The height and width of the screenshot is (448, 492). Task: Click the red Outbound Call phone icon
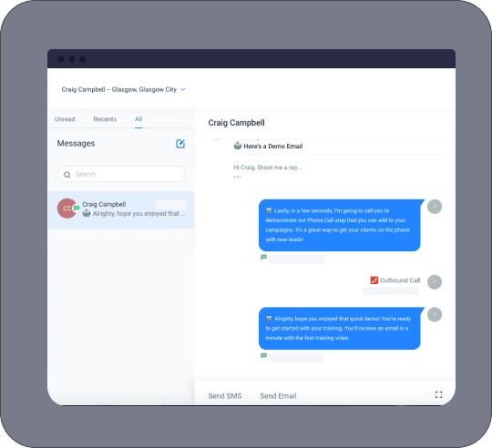[374, 280]
